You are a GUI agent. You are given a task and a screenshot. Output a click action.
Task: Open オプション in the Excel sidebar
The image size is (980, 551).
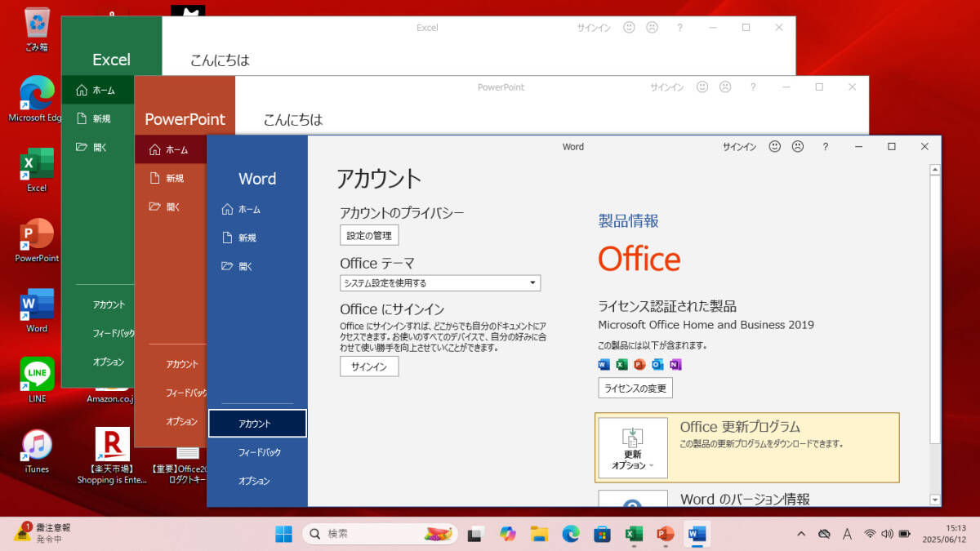(109, 362)
